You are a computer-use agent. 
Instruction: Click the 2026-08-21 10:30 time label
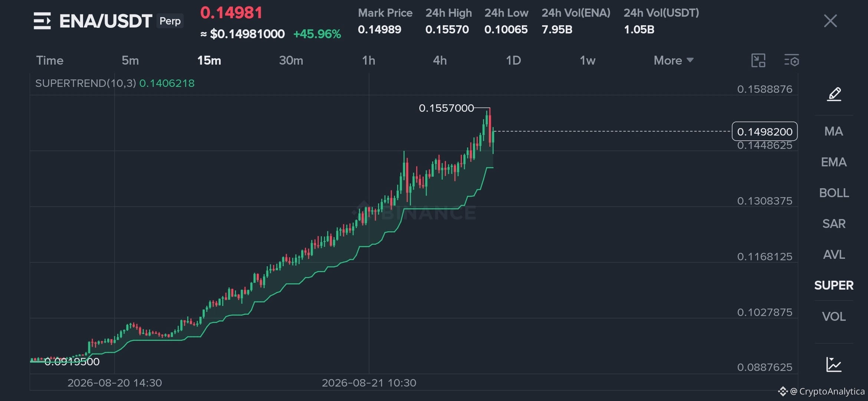pos(369,383)
